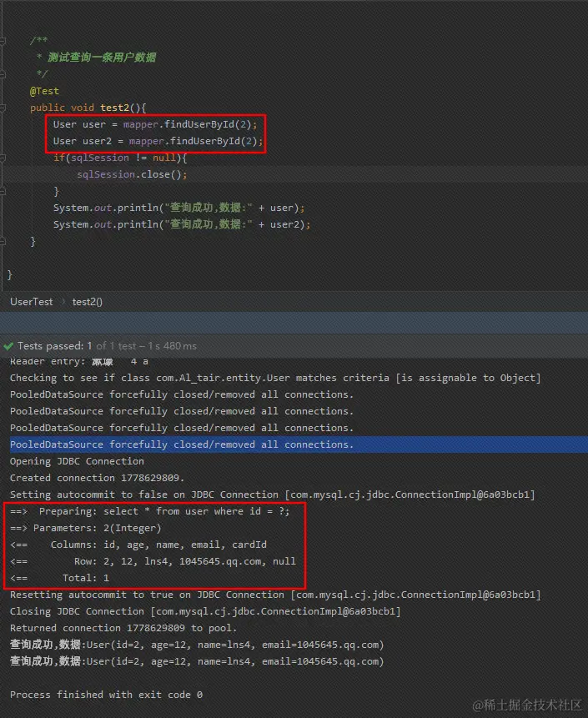588x718 pixels.
Task: Click the 'Closing JDBC Connection' console line
Action: tap(205, 611)
